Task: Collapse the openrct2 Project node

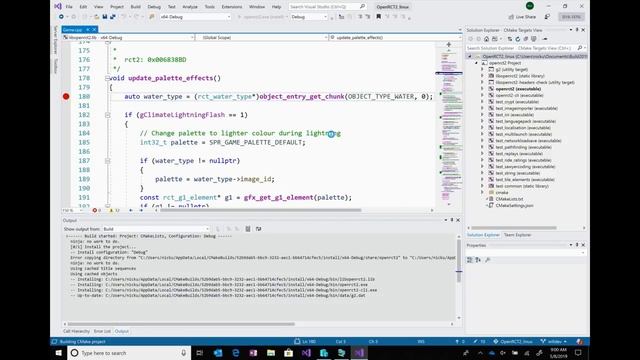Action: coord(476,63)
